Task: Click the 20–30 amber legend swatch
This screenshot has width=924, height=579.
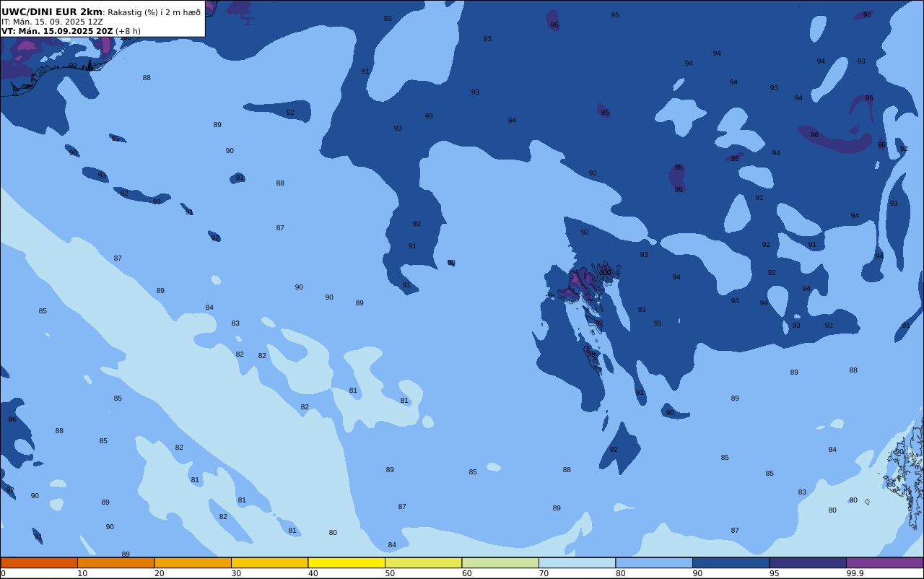Action: point(193,562)
